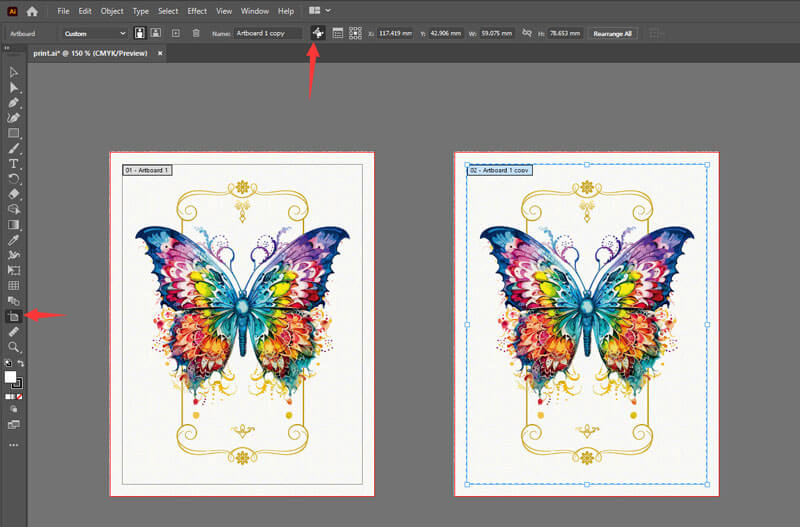The height and width of the screenshot is (527, 800).
Task: Choose the artboard reference point grid
Action: tap(356, 33)
